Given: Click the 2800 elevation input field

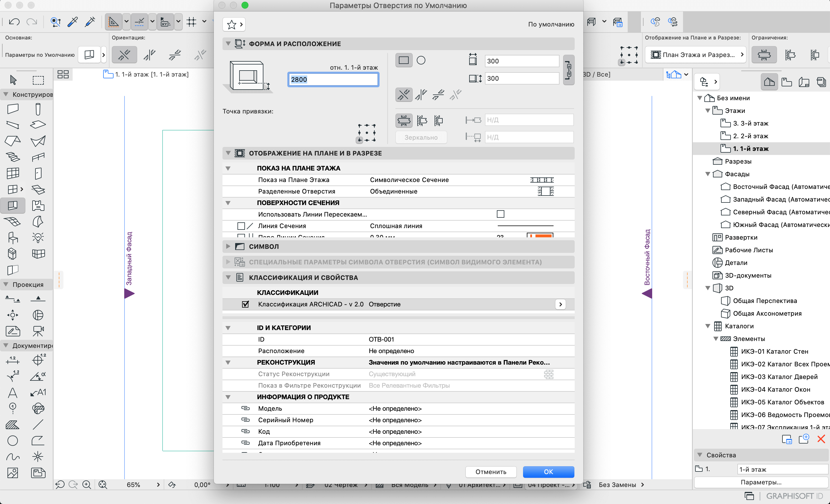Looking at the screenshot, I should (x=333, y=79).
